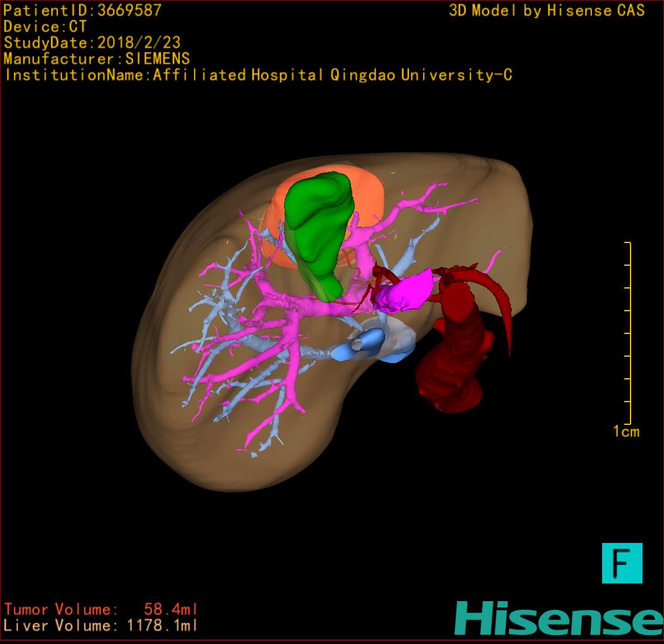
Task: Click the Liver Volume 1178.1ml readout
Action: [x=101, y=626]
